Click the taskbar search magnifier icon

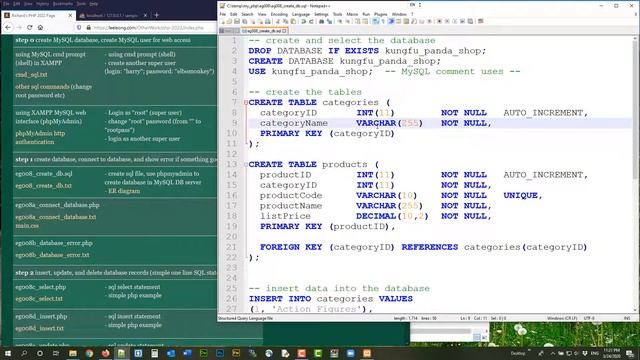(x=24, y=353)
